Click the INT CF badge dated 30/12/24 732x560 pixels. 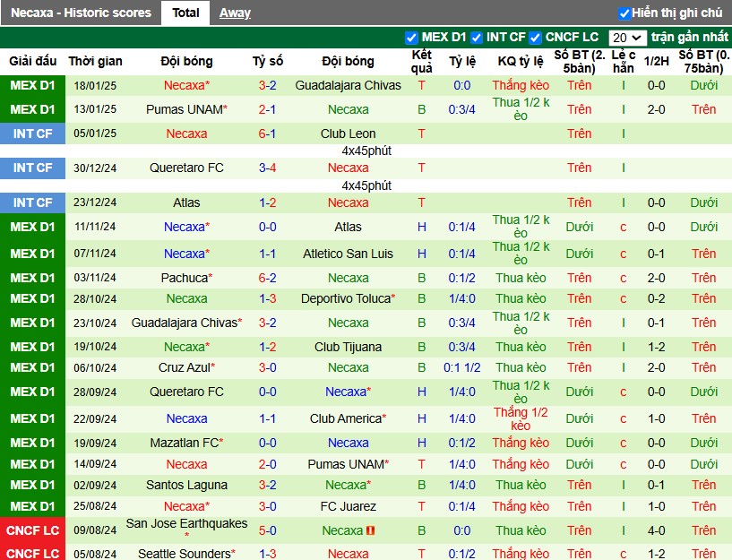pyautogui.click(x=33, y=168)
